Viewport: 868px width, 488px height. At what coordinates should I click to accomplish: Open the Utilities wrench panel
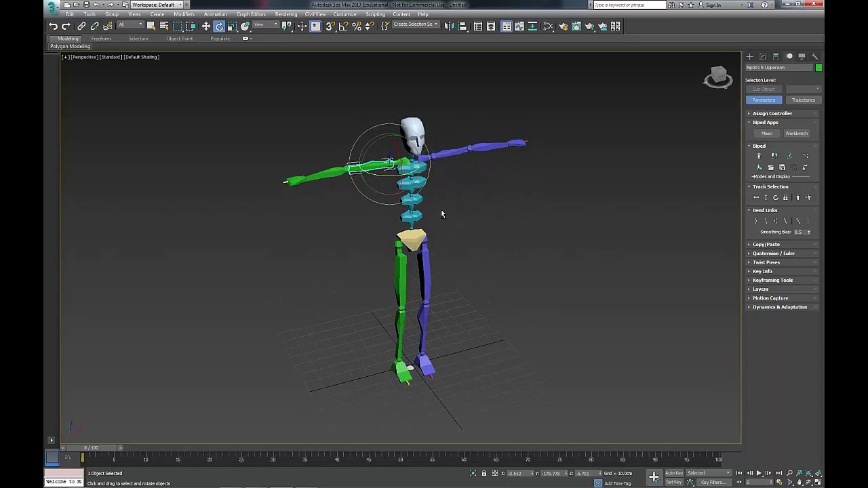click(814, 56)
